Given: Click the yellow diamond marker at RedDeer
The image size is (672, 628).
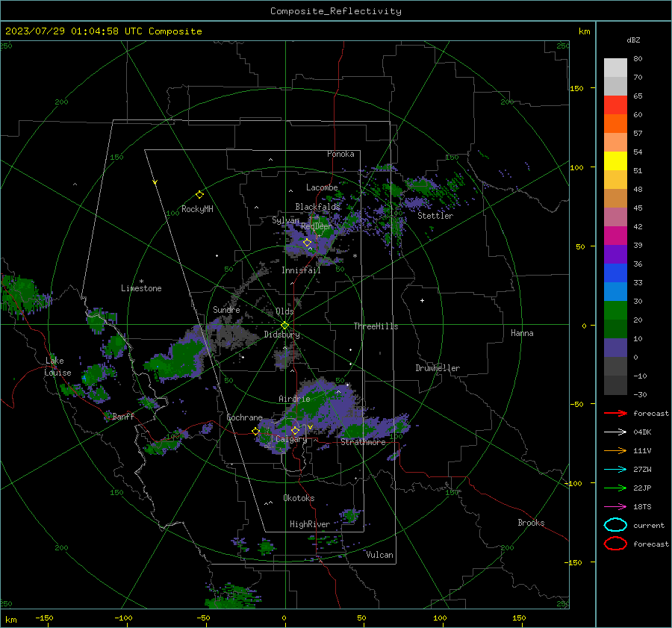Looking at the screenshot, I should click(x=307, y=243).
